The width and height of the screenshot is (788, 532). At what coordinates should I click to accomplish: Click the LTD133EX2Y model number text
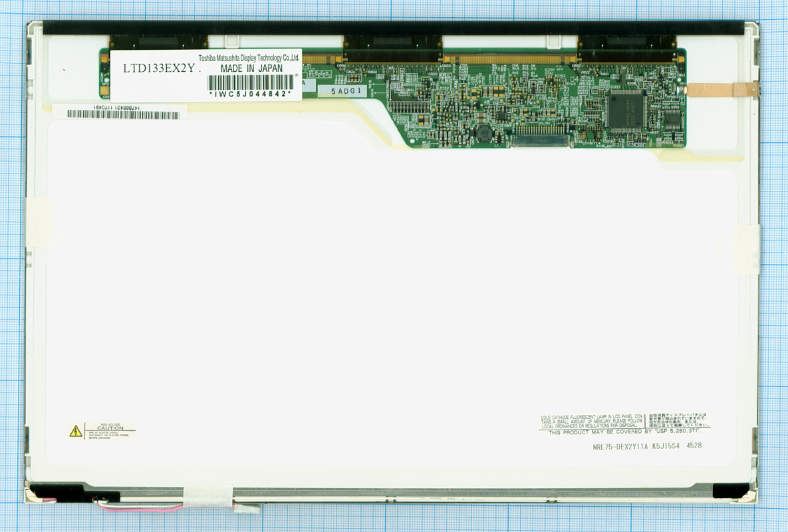159,68
